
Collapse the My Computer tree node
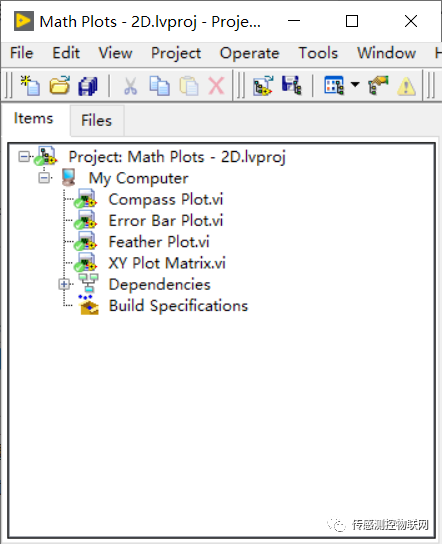tap(44, 178)
